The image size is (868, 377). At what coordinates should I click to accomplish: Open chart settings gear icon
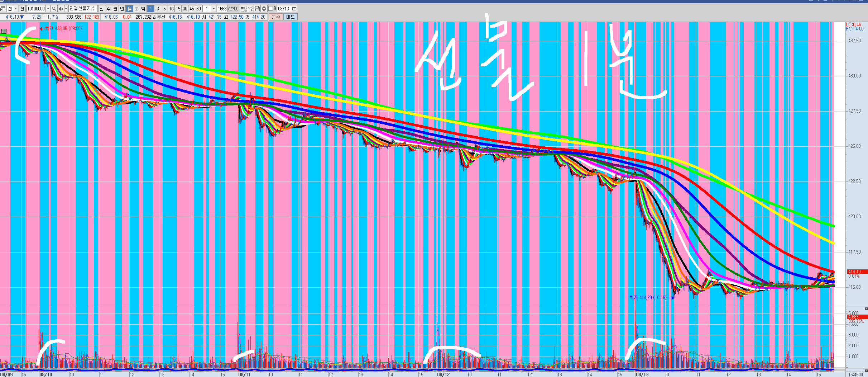pos(264,9)
